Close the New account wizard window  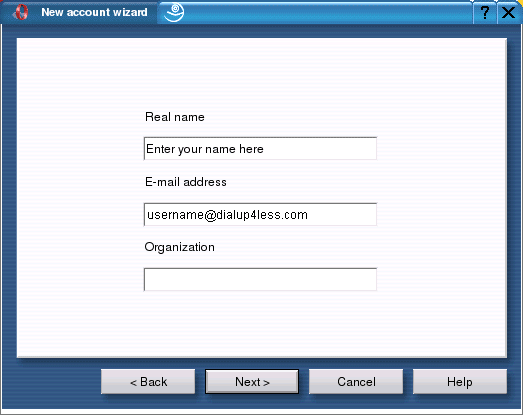(x=509, y=13)
